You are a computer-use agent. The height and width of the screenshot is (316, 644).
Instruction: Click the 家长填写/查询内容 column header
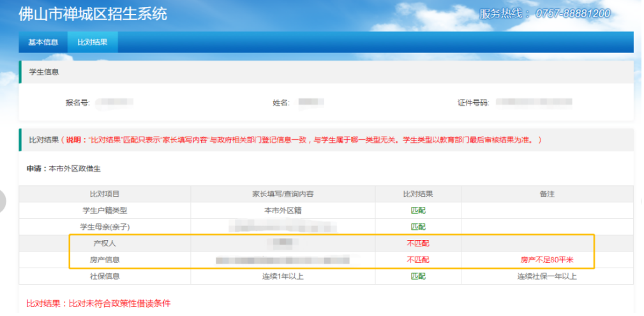283,193
